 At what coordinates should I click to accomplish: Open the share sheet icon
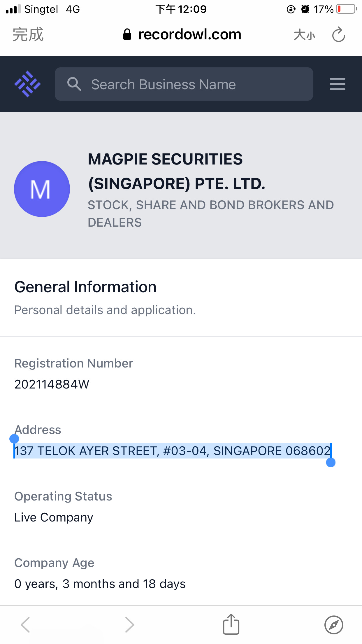pos(231,624)
